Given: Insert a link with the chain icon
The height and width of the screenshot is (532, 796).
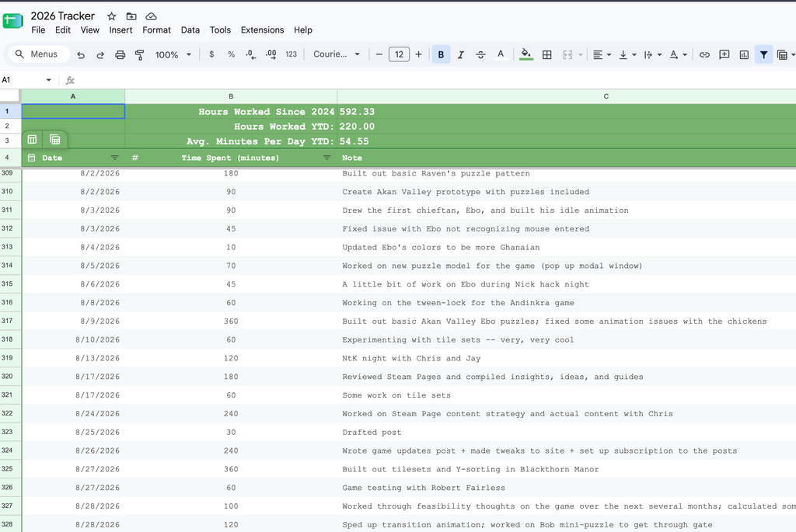Looking at the screenshot, I should 704,55.
